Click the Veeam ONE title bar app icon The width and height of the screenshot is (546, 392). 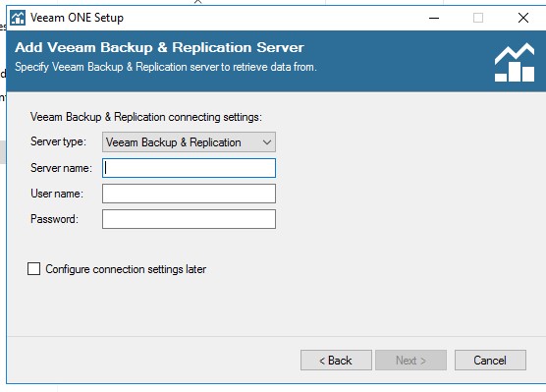[x=18, y=18]
